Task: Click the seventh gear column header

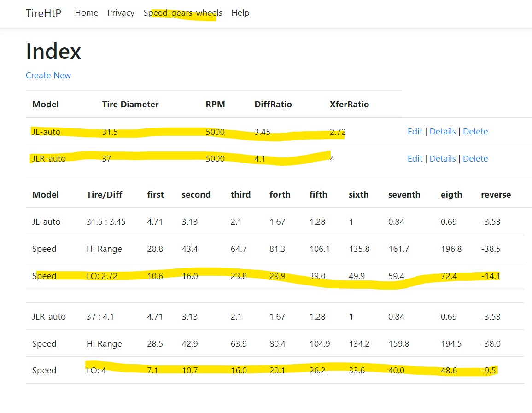Action: coord(404,195)
